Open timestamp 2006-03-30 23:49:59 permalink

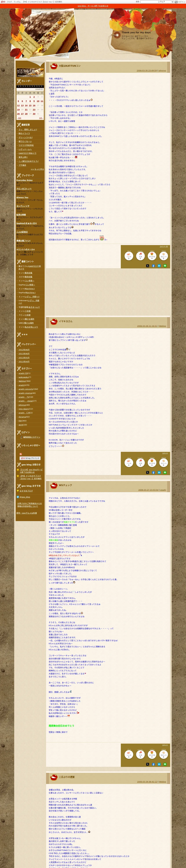(x=146, y=71)
